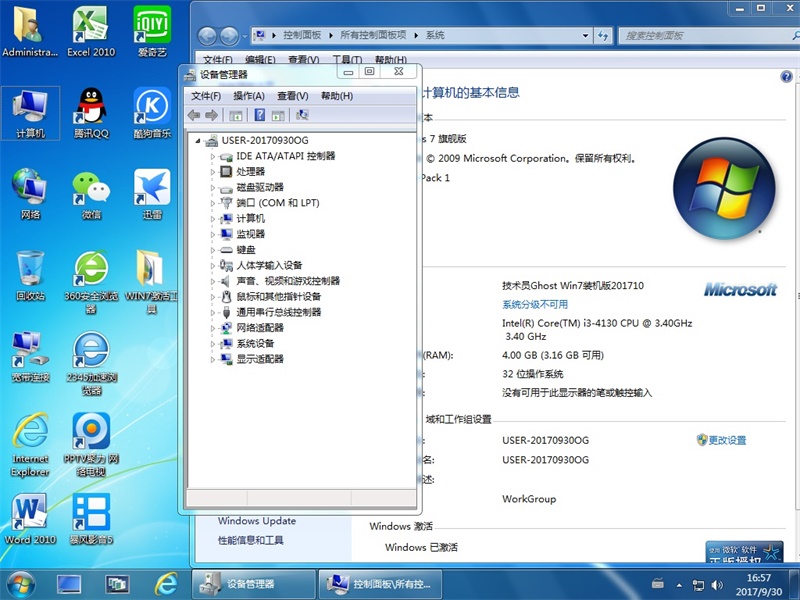
Task: Click scan for hardware changes toolbar icon
Action: click(302, 115)
